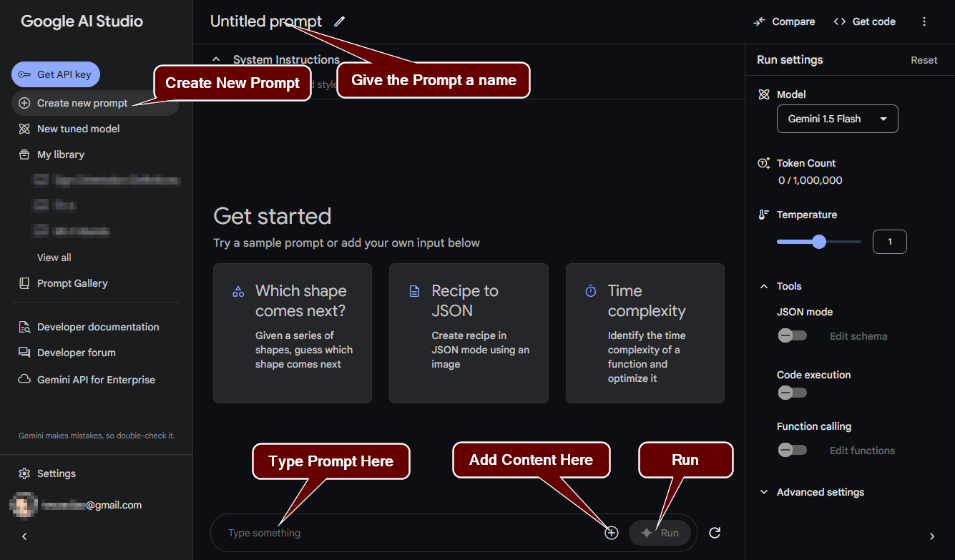Screen dimensions: 955x560
Task: Open the Gemini 1.5 Flash model dropdown
Action: (x=837, y=119)
